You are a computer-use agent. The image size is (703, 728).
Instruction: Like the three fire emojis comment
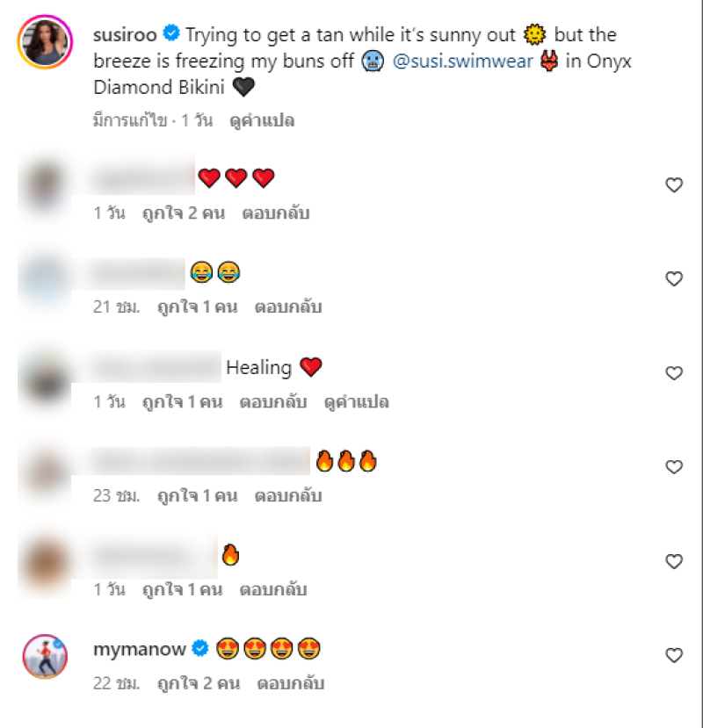pyautogui.click(x=674, y=466)
